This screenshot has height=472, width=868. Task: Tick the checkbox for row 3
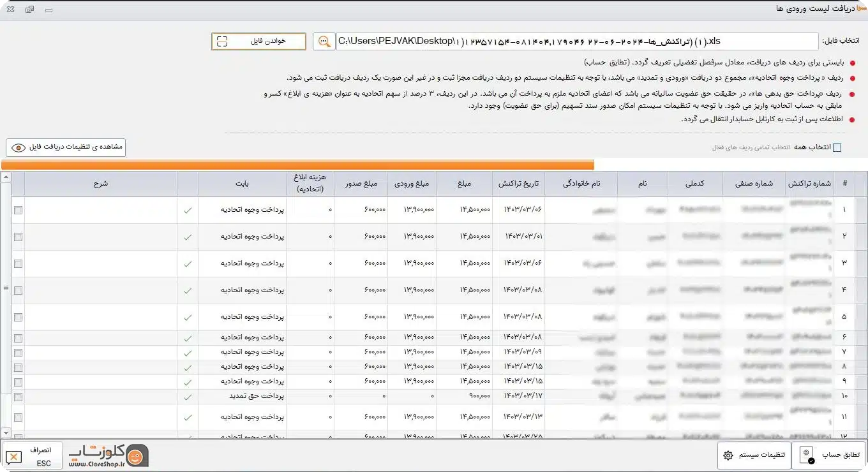(18, 263)
